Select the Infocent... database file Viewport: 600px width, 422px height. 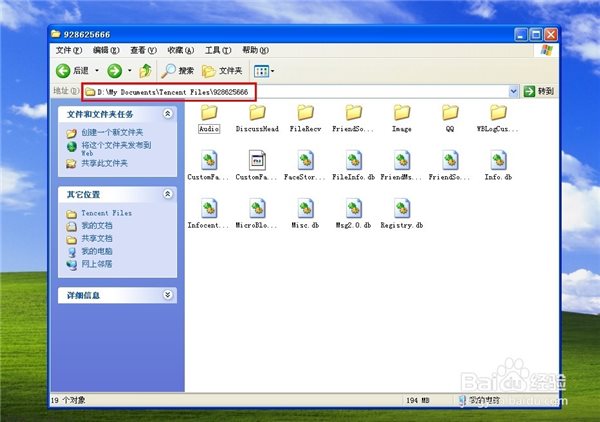(209, 214)
